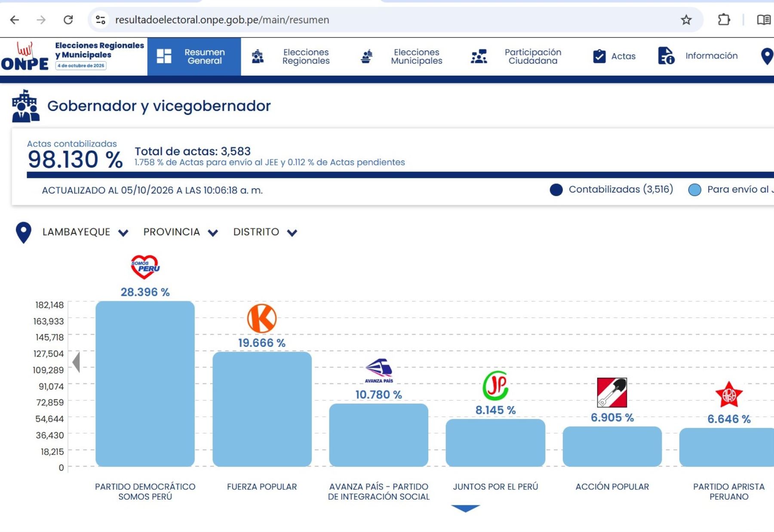Click ACCIÓN POPULAR label
774x532 pixels.
click(612, 487)
